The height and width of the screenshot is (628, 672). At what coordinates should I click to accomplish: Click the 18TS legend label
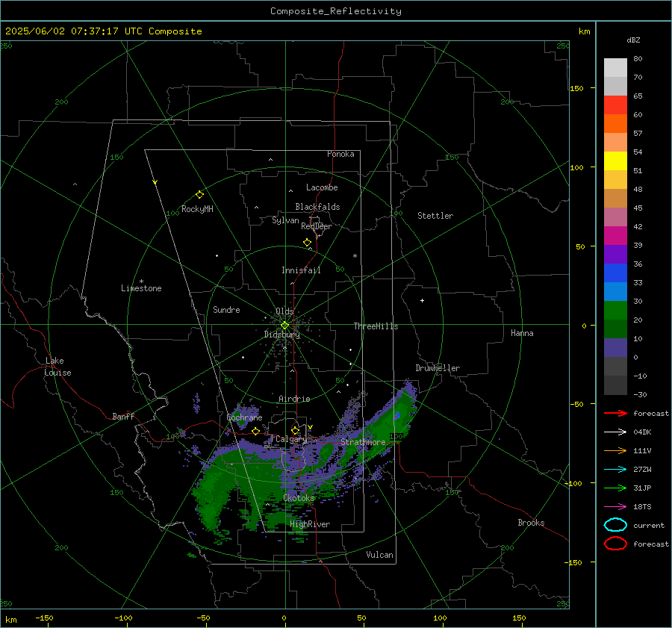pyautogui.click(x=642, y=507)
